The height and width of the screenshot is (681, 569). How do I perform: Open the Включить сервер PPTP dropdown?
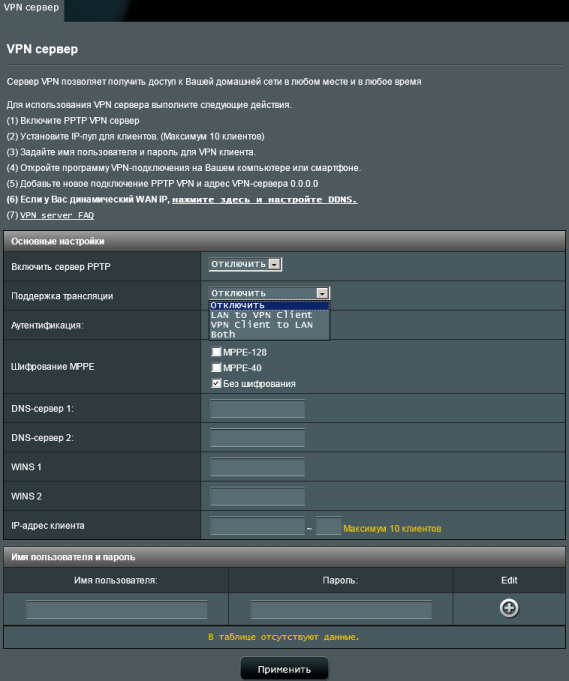(x=245, y=264)
